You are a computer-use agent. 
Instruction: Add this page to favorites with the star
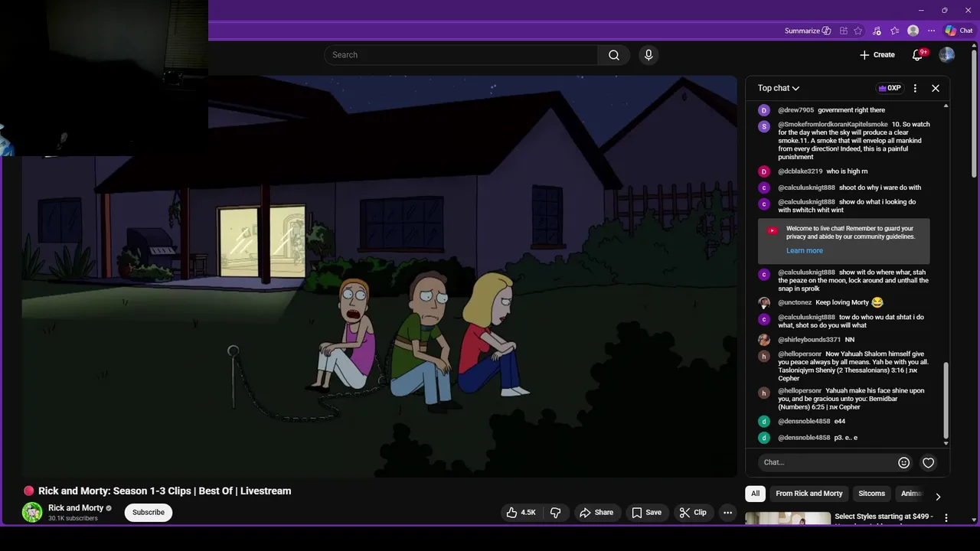tap(858, 31)
